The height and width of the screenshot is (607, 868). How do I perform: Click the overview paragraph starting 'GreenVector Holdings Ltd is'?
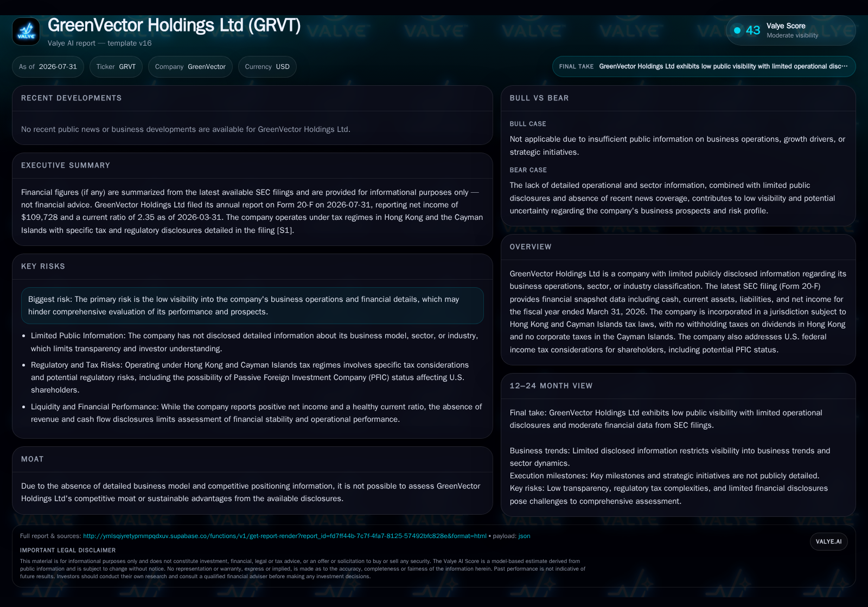click(678, 312)
